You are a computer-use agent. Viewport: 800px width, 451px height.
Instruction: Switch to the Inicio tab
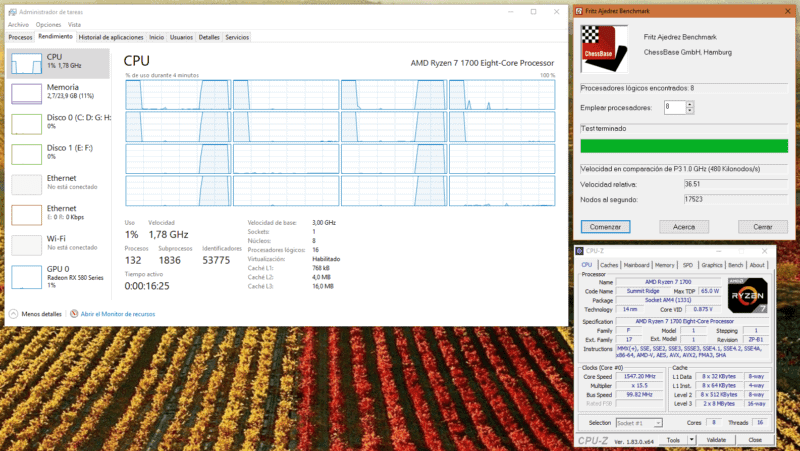(x=157, y=37)
